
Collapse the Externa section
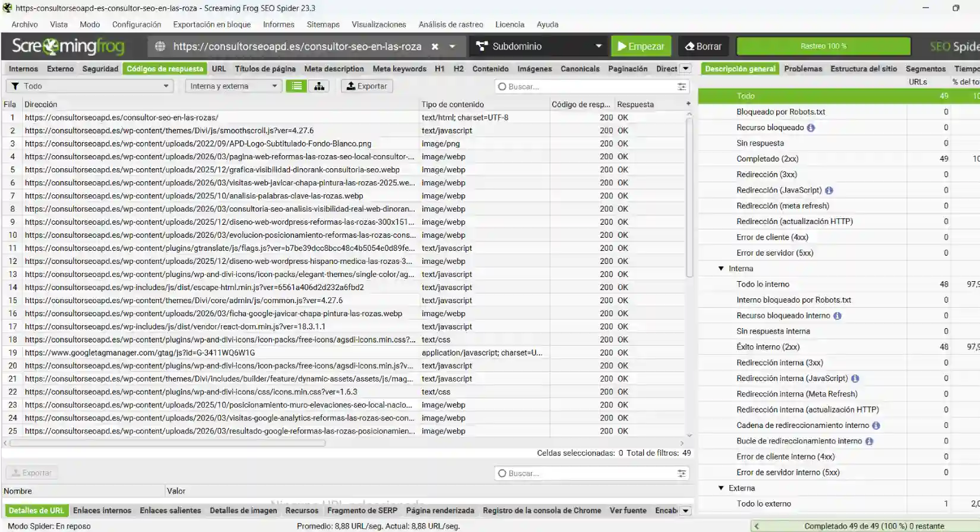click(721, 488)
